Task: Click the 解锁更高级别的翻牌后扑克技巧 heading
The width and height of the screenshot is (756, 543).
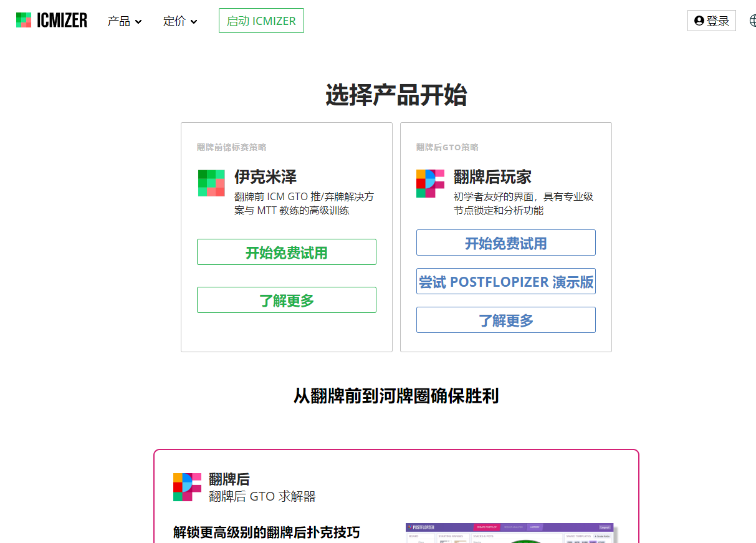Action: click(x=267, y=532)
